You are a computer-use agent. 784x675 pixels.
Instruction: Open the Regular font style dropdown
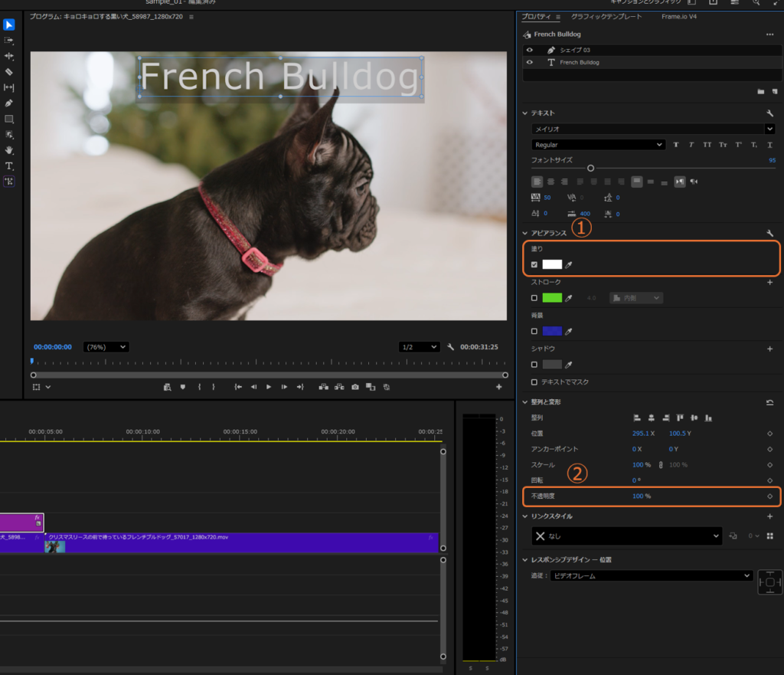point(598,145)
